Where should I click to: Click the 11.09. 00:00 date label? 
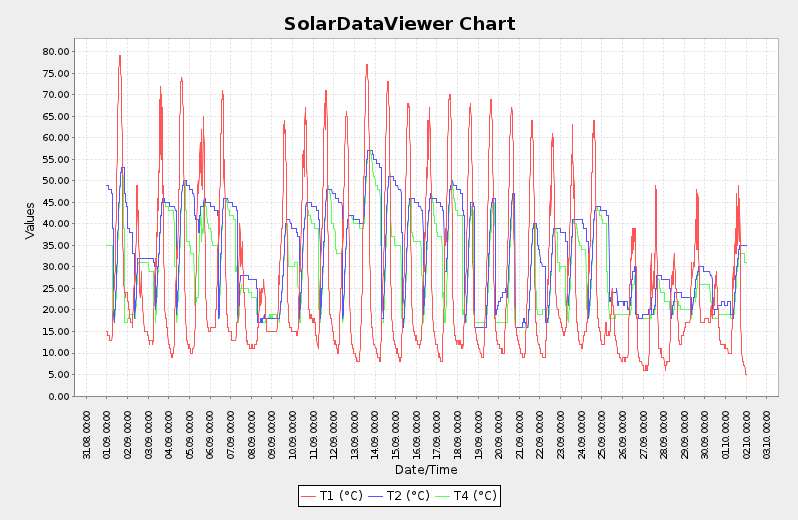(x=313, y=435)
